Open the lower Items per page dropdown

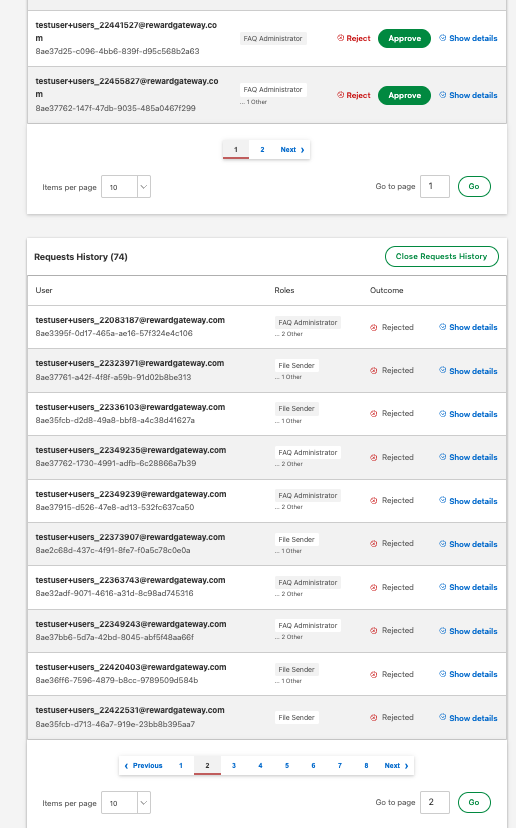(x=126, y=803)
